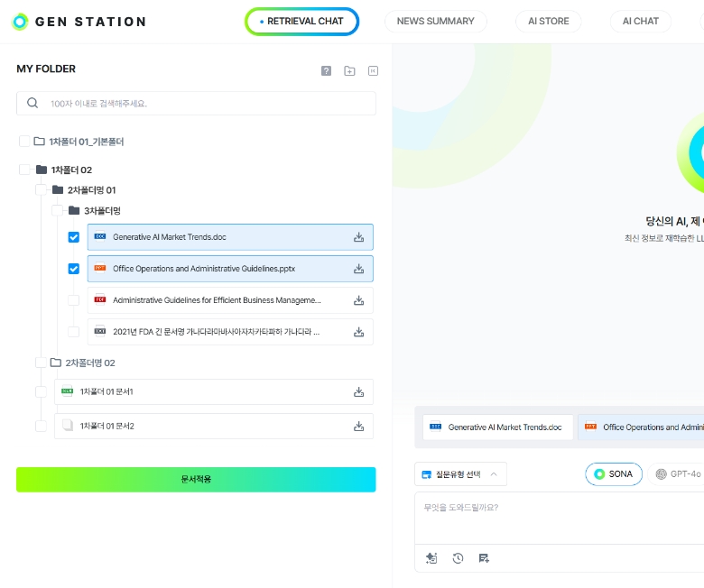Add a new folder in My Folder
The height and width of the screenshot is (588, 704).
click(349, 71)
